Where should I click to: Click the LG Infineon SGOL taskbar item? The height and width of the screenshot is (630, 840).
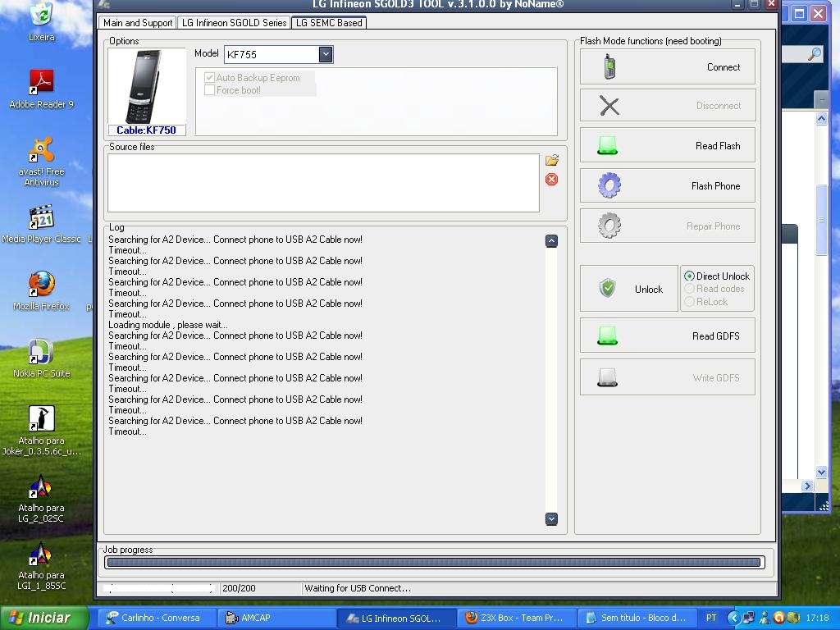(x=396, y=618)
